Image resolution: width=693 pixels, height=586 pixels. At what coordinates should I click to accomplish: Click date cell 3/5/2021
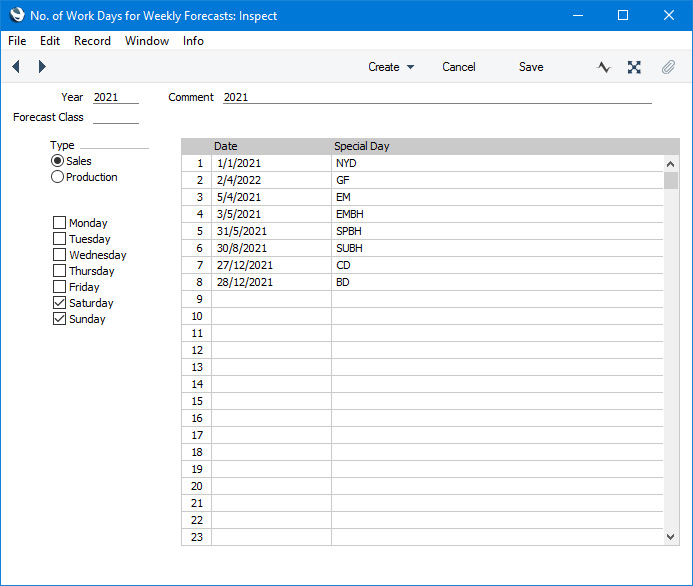click(x=271, y=214)
